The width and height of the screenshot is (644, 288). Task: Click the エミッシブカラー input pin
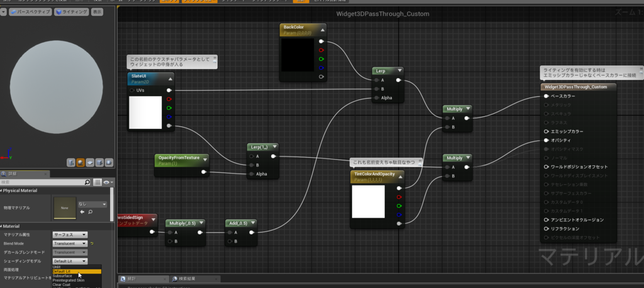pos(547,131)
